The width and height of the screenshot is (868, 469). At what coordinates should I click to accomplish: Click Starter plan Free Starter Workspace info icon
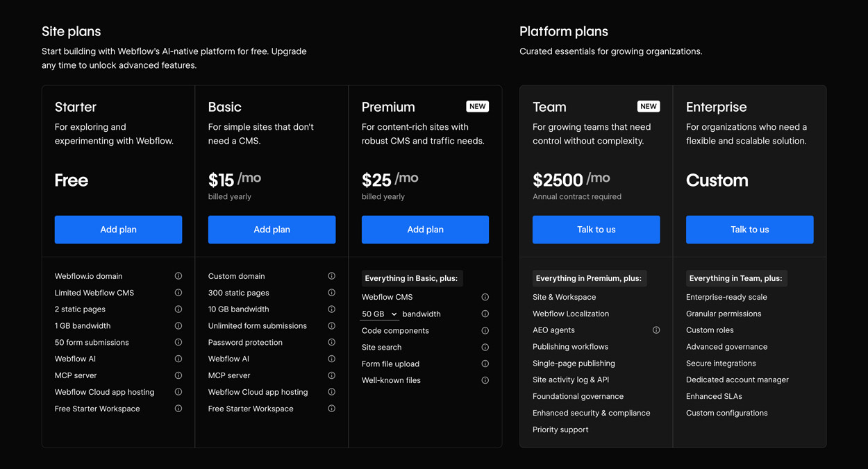178,409
